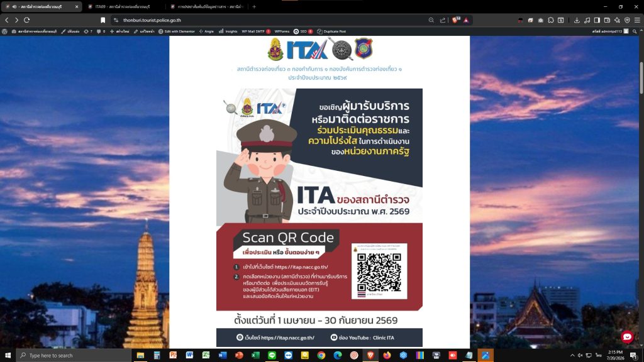
Task: Open Brave Rewards triangle icon
Action: (466, 20)
